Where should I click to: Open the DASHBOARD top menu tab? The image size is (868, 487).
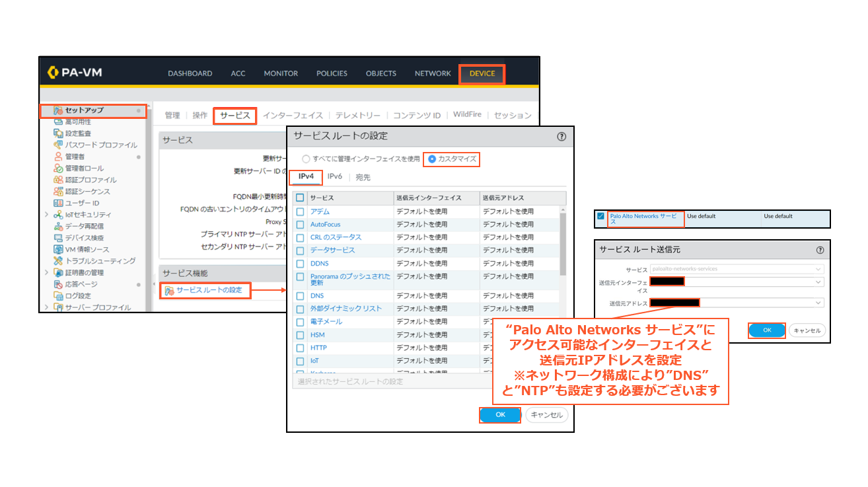coord(190,73)
